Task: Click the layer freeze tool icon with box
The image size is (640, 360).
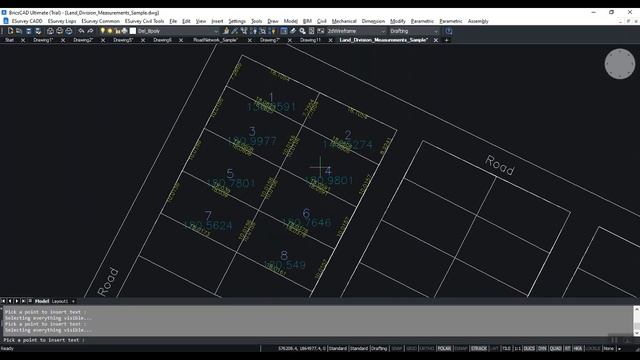Action: click(x=262, y=31)
